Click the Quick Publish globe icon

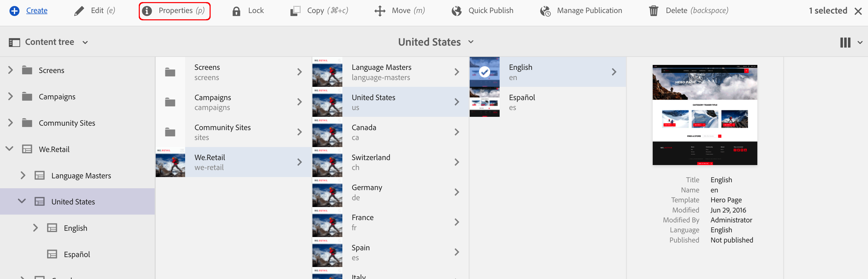pyautogui.click(x=457, y=11)
